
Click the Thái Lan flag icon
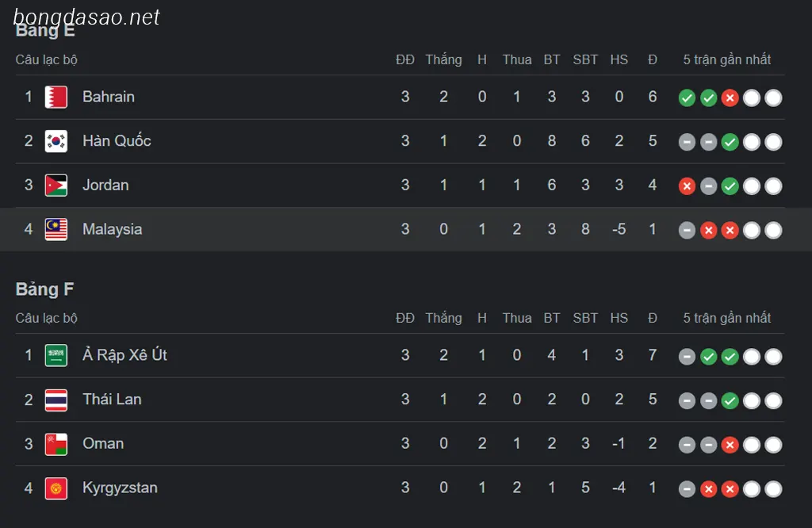56,400
